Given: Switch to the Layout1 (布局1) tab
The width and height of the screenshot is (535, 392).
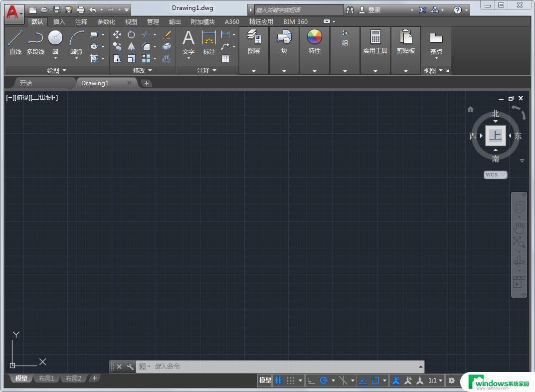Looking at the screenshot, I should coord(46,379).
